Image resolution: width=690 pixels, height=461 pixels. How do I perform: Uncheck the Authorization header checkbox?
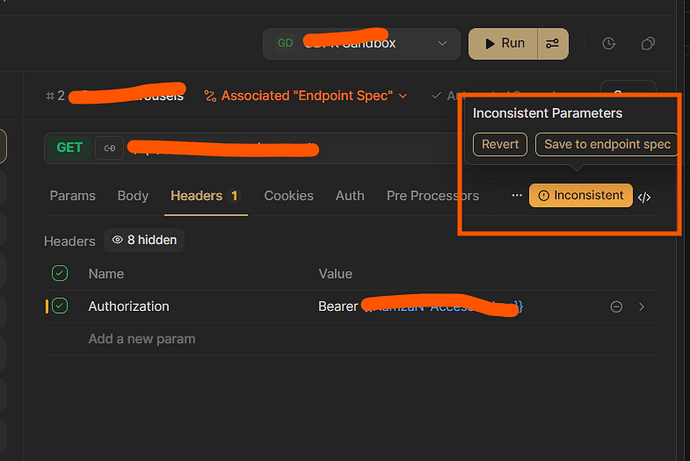click(x=60, y=307)
